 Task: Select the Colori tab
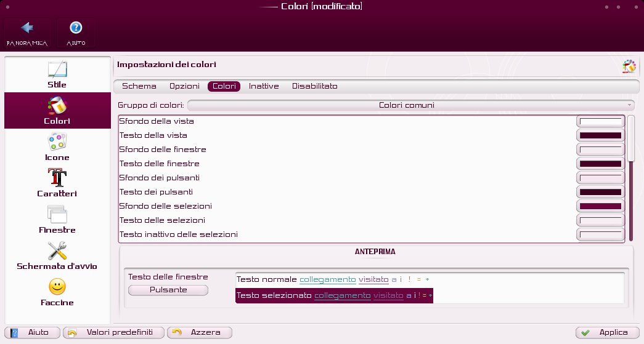tap(224, 86)
